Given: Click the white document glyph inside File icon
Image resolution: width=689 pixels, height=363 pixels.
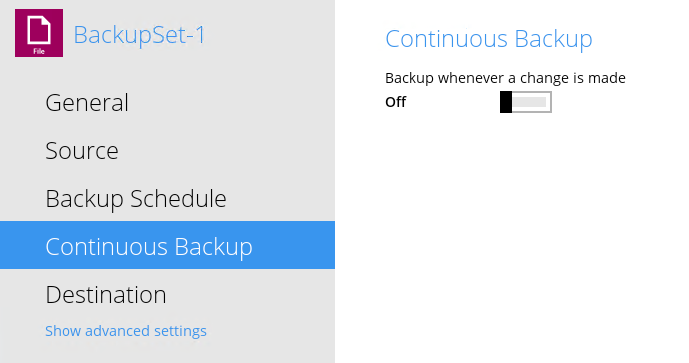Looking at the screenshot, I should pyautogui.click(x=39, y=30).
